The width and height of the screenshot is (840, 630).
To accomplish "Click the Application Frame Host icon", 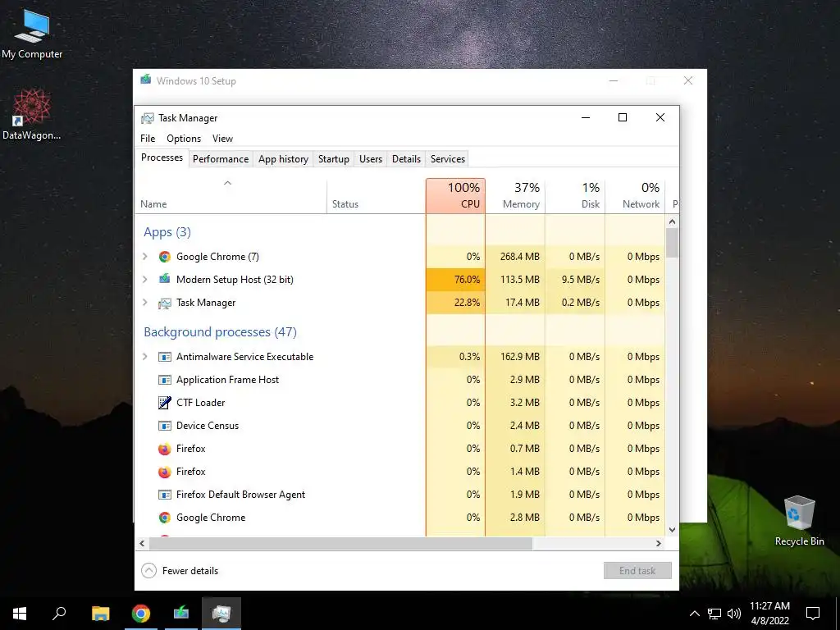I will 164,380.
